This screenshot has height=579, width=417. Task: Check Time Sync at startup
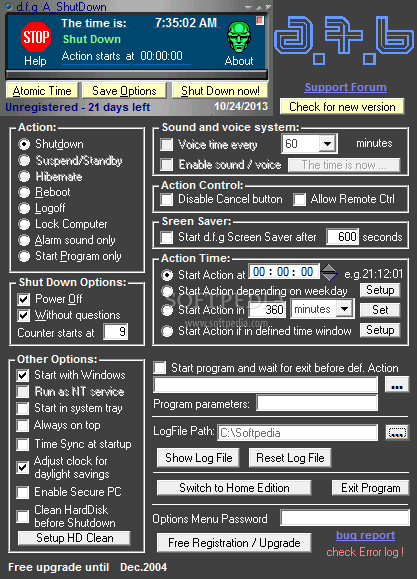(23, 444)
